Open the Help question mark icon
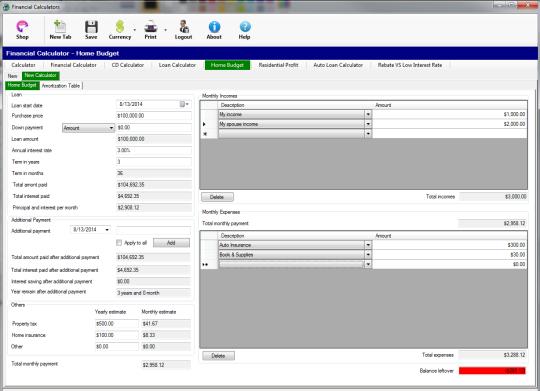 tap(245, 27)
